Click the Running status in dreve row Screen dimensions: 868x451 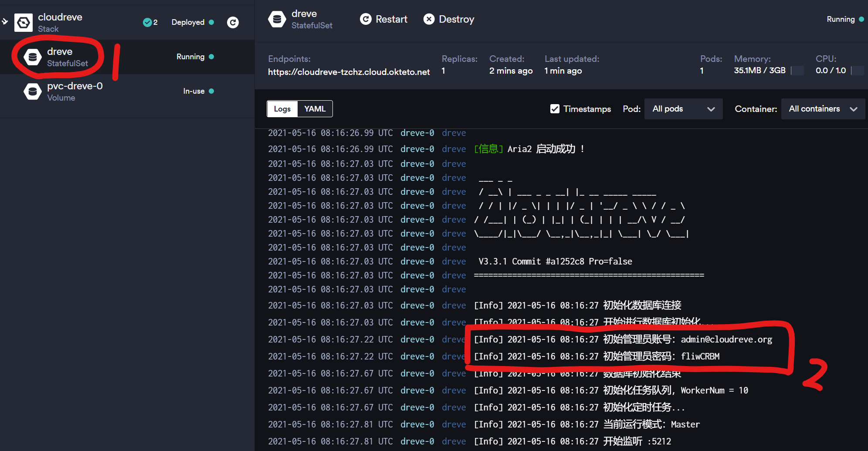(x=195, y=57)
